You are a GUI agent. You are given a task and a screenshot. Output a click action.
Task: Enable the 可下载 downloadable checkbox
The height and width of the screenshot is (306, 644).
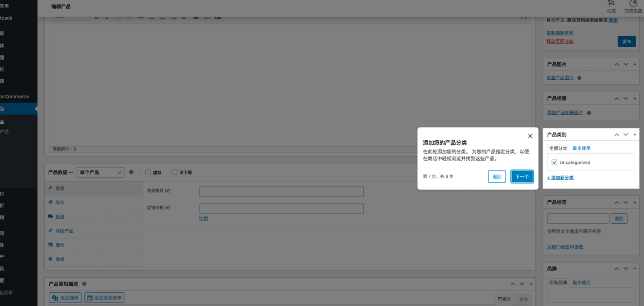(x=175, y=172)
